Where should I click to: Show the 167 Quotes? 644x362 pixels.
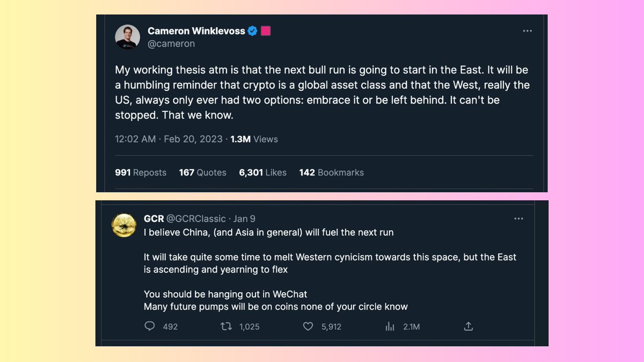coord(202,173)
